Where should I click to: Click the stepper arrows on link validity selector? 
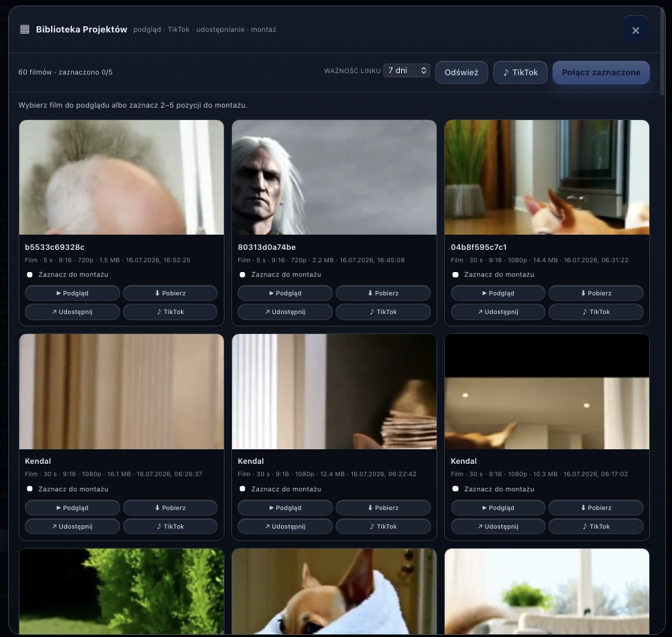423,70
